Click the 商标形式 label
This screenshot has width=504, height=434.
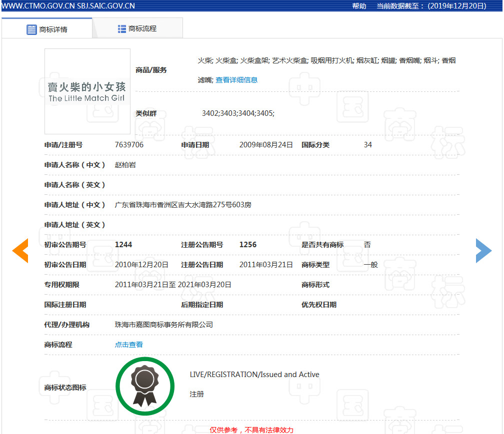coord(315,285)
